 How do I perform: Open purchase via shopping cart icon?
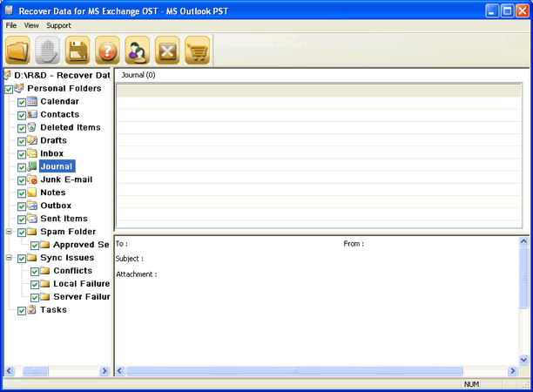pos(197,51)
